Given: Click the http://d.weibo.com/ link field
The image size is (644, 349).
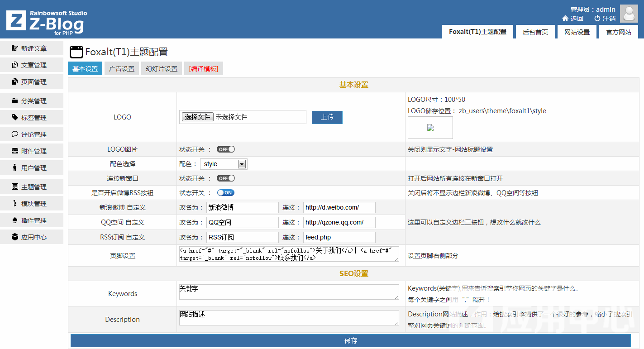Looking at the screenshot, I should pos(339,207).
